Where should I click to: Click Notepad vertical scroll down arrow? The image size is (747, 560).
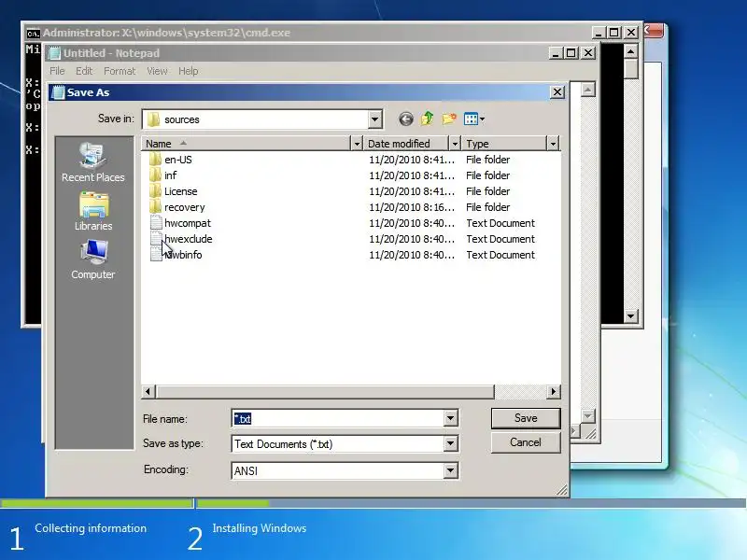(588, 416)
